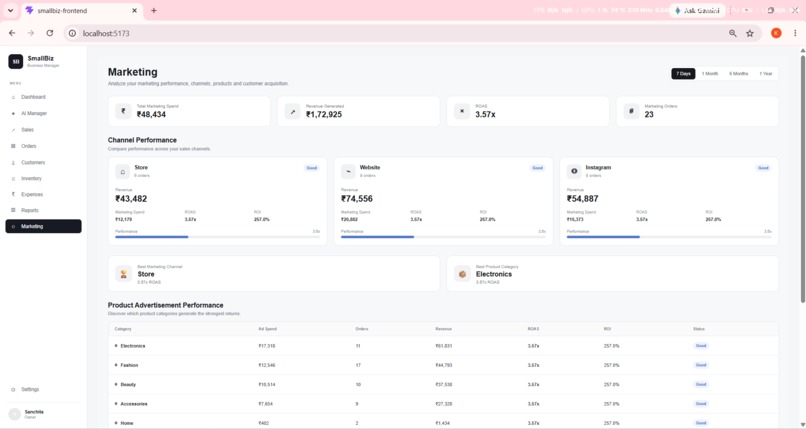Viewport: 806px width, 429px height.
Task: Select Marketing in the sidebar menu
Action: tap(43, 227)
